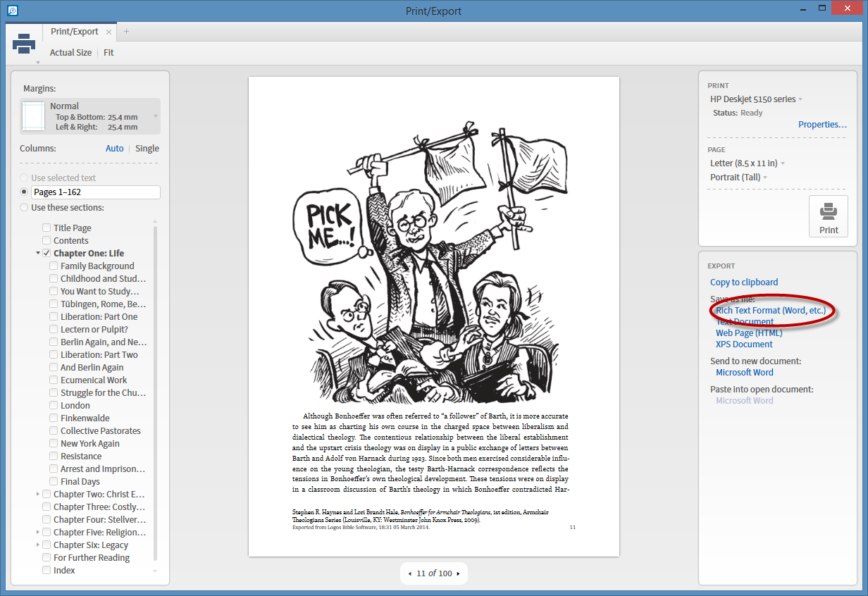Save as Text Document
Image resolution: width=868 pixels, height=596 pixels.
click(745, 322)
